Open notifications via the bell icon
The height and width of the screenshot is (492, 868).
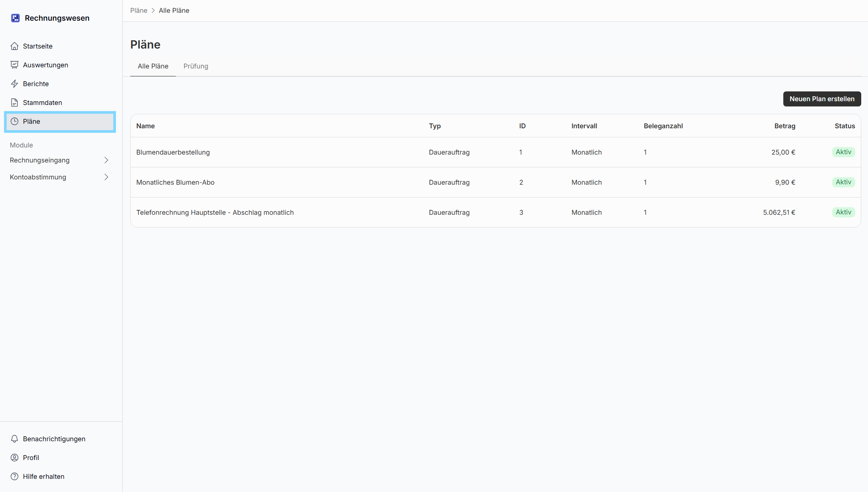14,439
